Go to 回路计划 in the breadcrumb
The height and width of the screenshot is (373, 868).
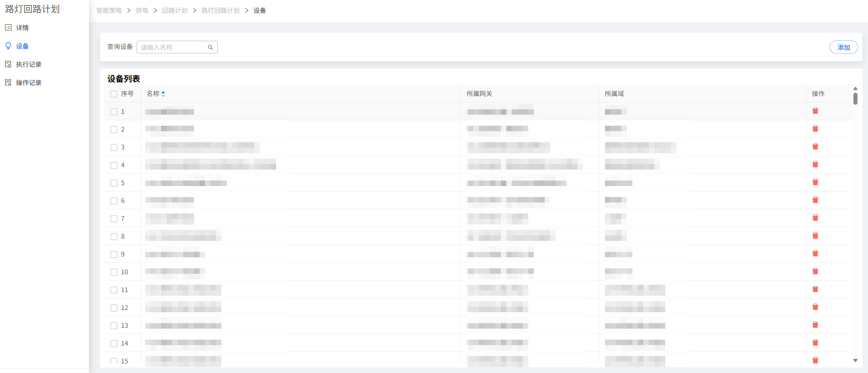pos(174,11)
